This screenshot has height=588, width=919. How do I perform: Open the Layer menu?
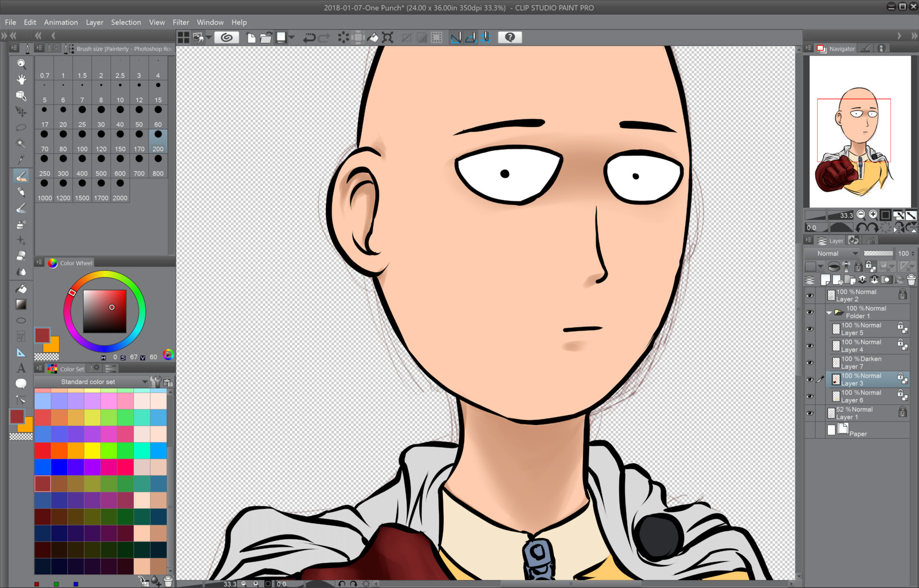[95, 22]
